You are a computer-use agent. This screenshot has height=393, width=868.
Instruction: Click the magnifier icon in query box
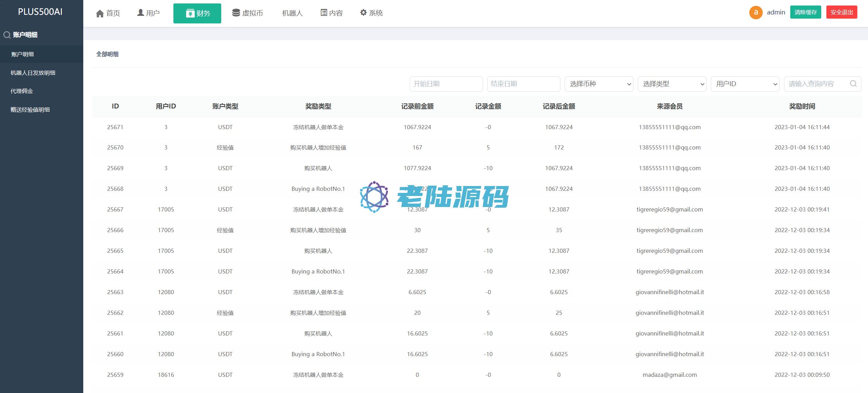click(853, 84)
